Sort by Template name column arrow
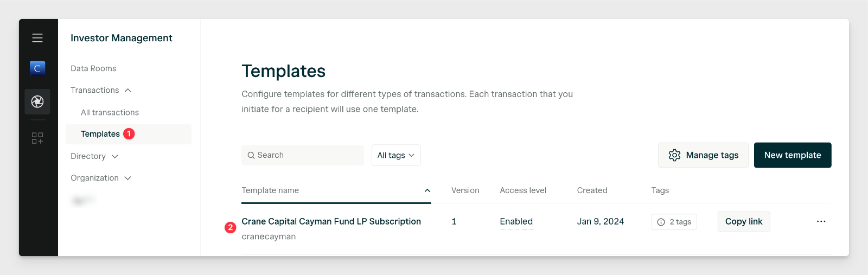The height and width of the screenshot is (275, 868). (x=427, y=190)
